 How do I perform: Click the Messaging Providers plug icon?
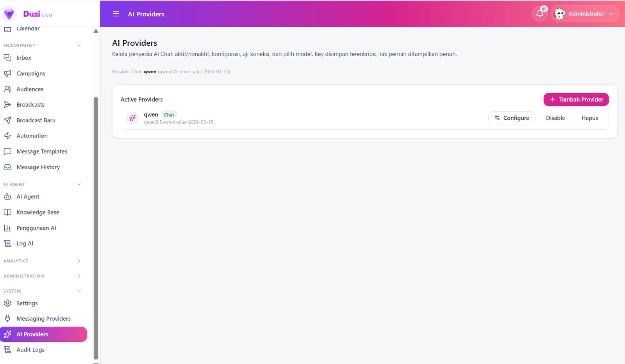[7, 319]
